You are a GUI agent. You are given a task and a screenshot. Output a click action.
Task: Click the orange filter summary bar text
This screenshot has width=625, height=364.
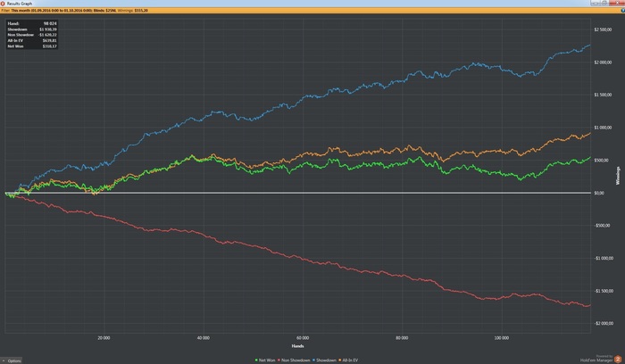point(74,11)
